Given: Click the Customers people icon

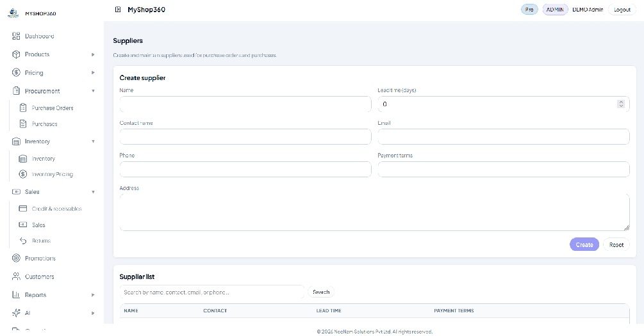Looking at the screenshot, I should tap(16, 276).
